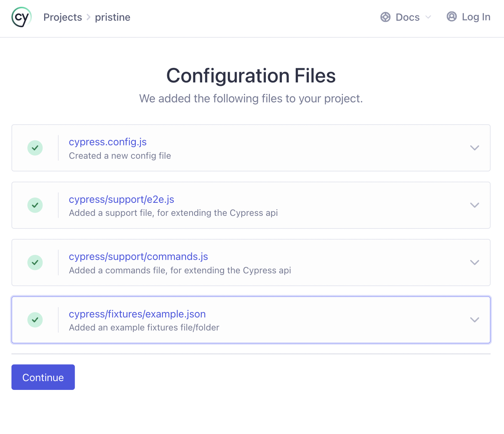The width and height of the screenshot is (504, 434).
Task: Select the pristine breadcrumb item
Action: coord(112,17)
